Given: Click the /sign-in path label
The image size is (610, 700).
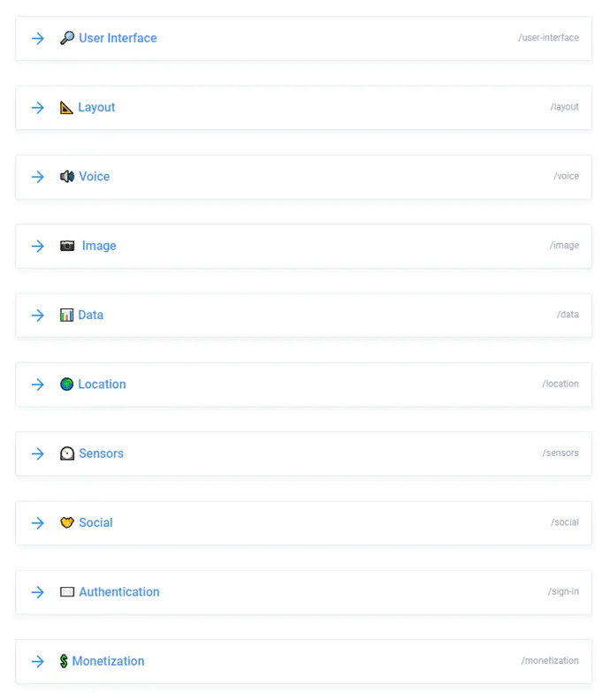Looking at the screenshot, I should pyautogui.click(x=563, y=591).
